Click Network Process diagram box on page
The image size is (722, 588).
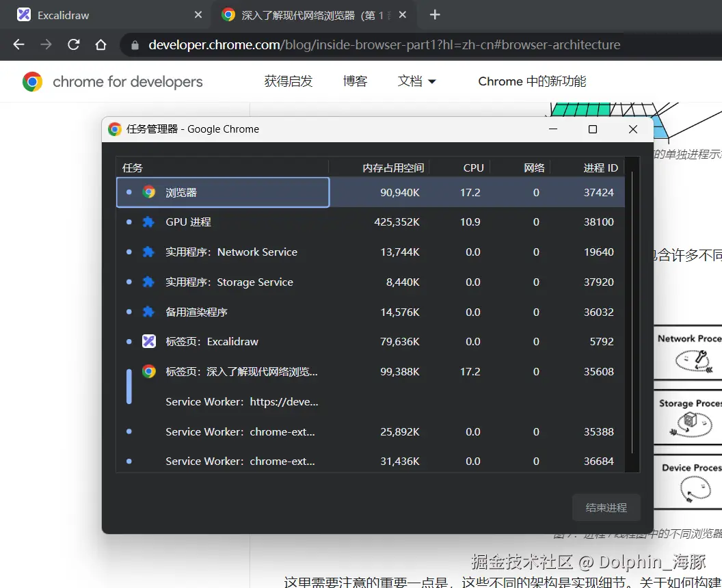pos(688,352)
